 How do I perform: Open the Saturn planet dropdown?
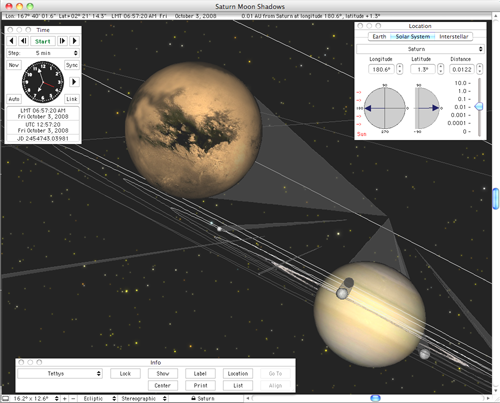[420, 49]
